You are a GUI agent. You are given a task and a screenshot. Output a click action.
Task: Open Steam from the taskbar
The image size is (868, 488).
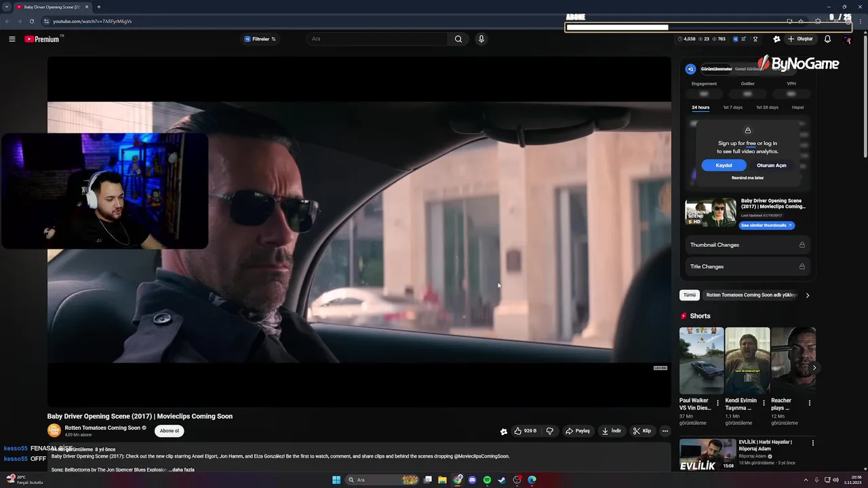pyautogui.click(x=502, y=480)
